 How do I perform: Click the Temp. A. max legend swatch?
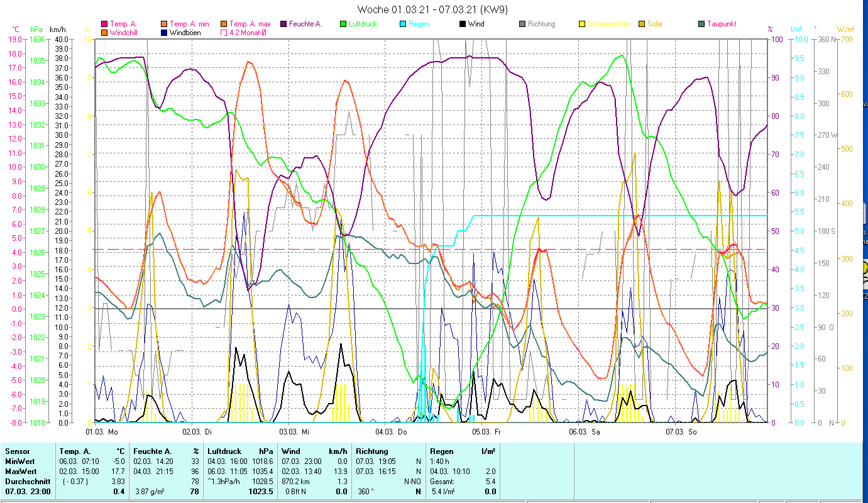click(x=224, y=24)
